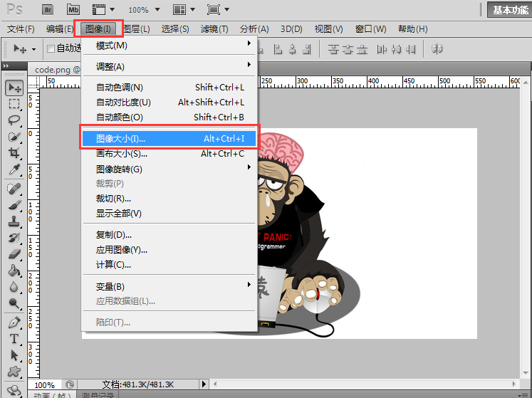
Task: Expand the arrange documents dropdown arrow
Action: coord(192,9)
